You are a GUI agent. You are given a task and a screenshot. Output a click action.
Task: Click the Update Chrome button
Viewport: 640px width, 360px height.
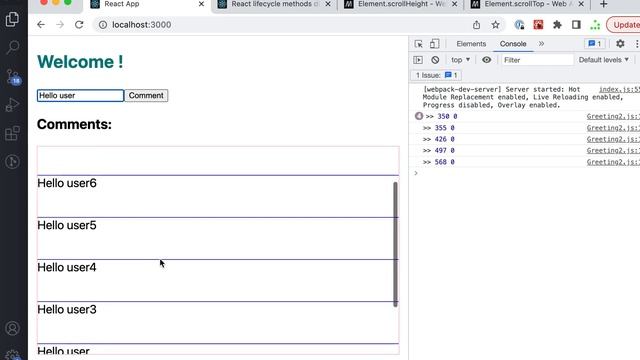[624, 25]
